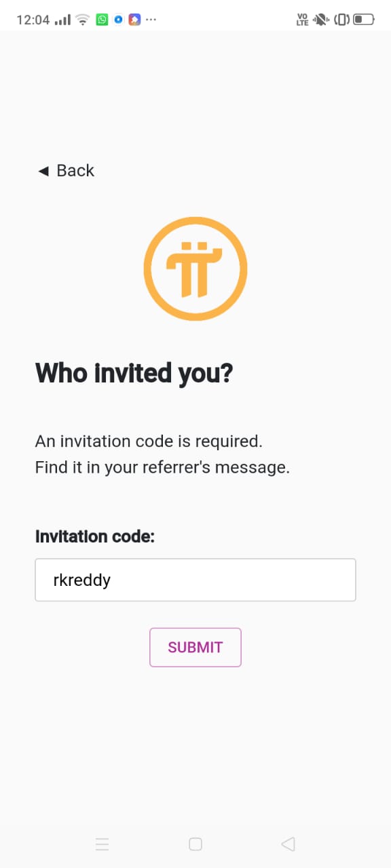Image resolution: width=391 pixels, height=868 pixels.
Task: Tap the blue circular notification icon
Action: (118, 20)
